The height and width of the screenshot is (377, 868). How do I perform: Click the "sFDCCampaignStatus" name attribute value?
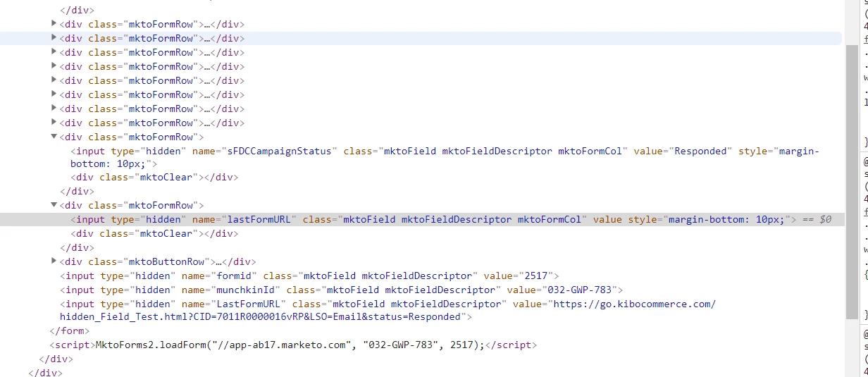281,151
